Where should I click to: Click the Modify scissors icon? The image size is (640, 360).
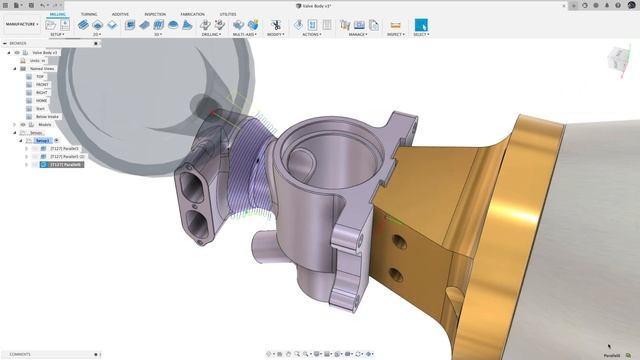point(276,25)
